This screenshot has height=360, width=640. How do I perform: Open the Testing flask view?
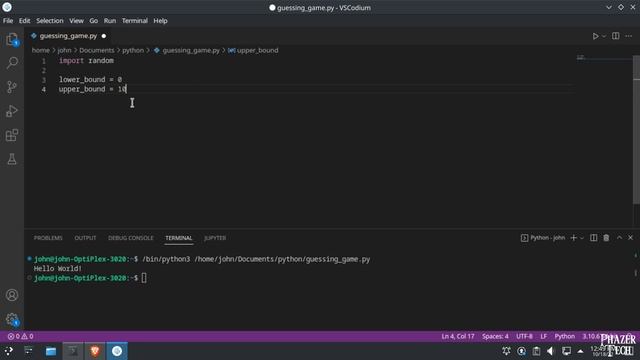[x=12, y=159]
